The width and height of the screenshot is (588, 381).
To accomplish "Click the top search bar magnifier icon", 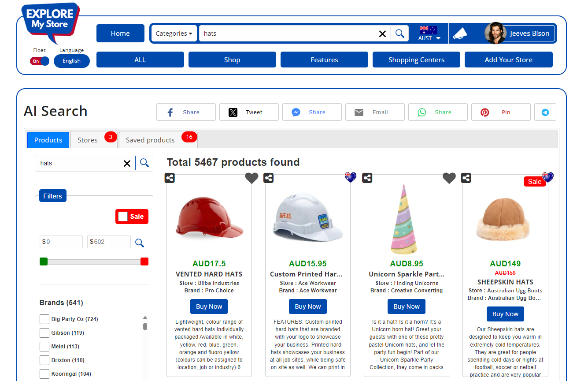I will (x=399, y=34).
